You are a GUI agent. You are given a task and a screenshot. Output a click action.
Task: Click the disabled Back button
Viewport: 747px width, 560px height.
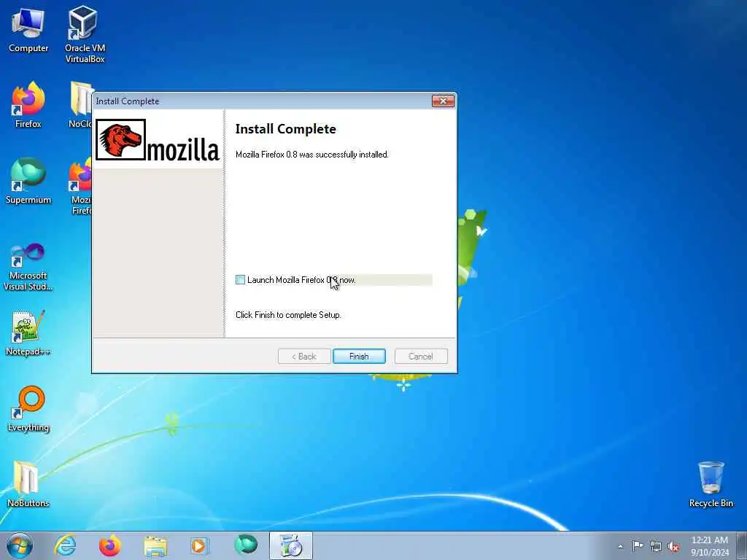(x=304, y=356)
